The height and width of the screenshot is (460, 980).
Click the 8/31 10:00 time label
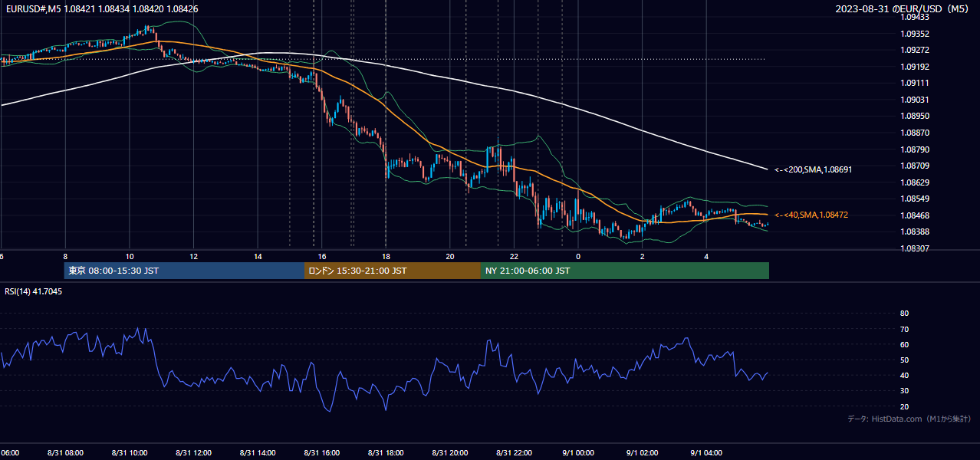tap(130, 453)
